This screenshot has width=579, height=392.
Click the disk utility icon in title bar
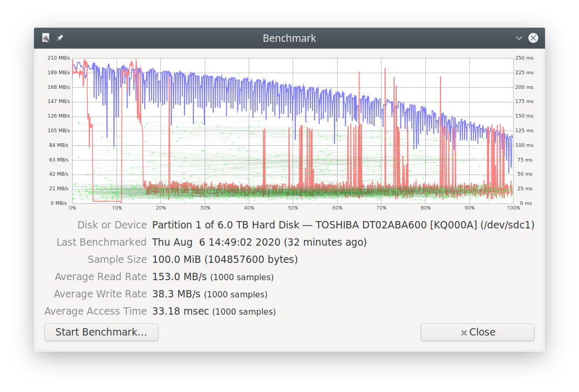click(x=46, y=38)
